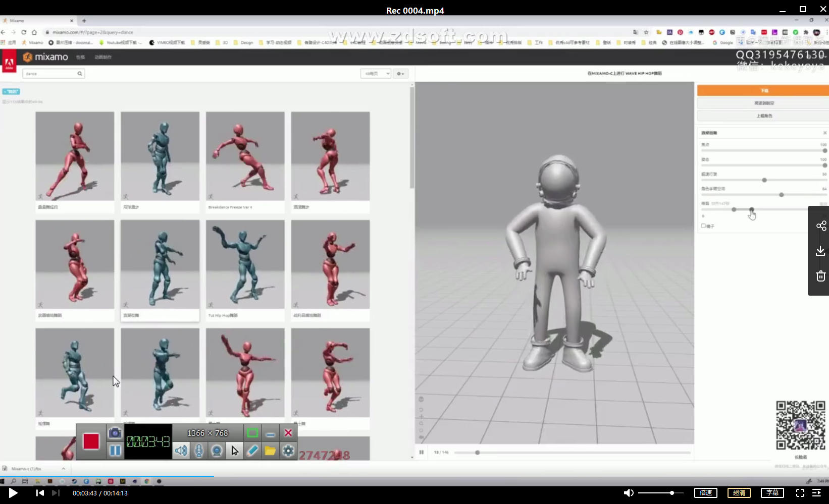The image size is (829, 504).
Task: Open recorder settings gear icon
Action: 288,451
